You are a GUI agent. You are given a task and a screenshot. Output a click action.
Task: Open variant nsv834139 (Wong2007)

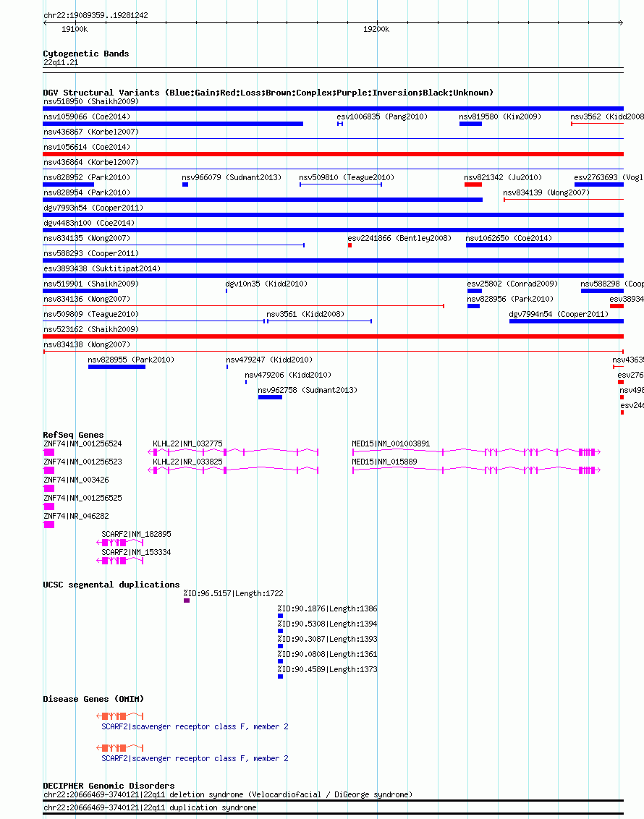(546, 192)
